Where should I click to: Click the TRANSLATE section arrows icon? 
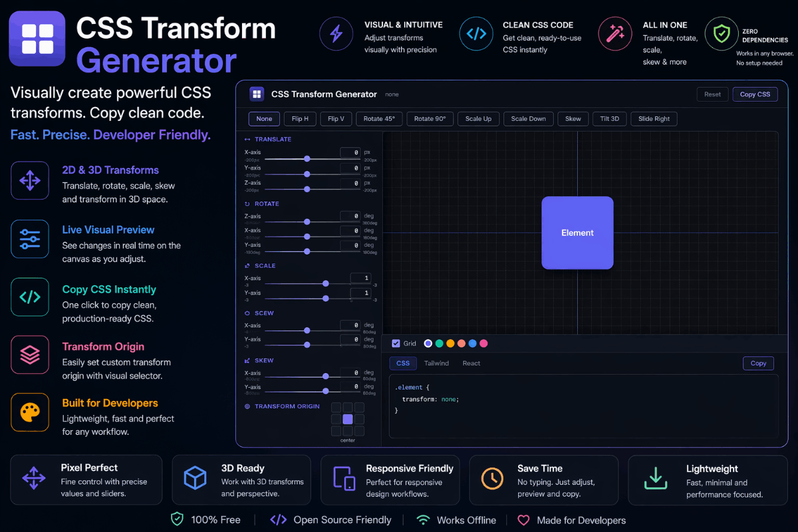tap(247, 140)
